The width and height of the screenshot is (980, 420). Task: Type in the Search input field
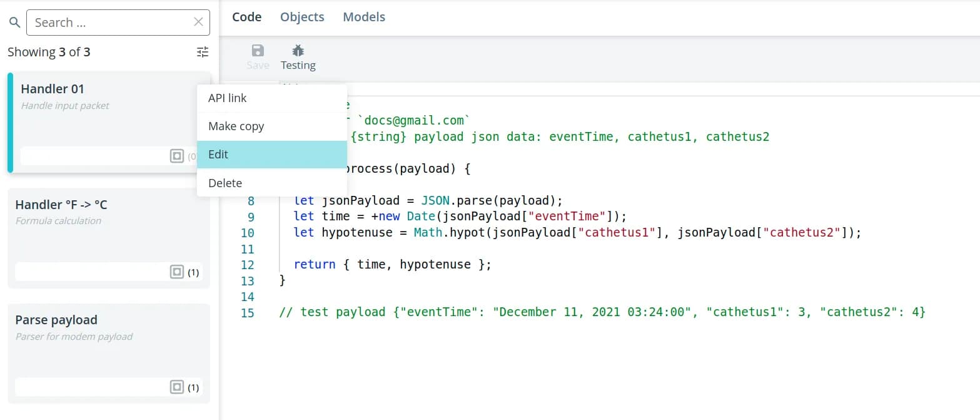pyautogui.click(x=109, y=23)
